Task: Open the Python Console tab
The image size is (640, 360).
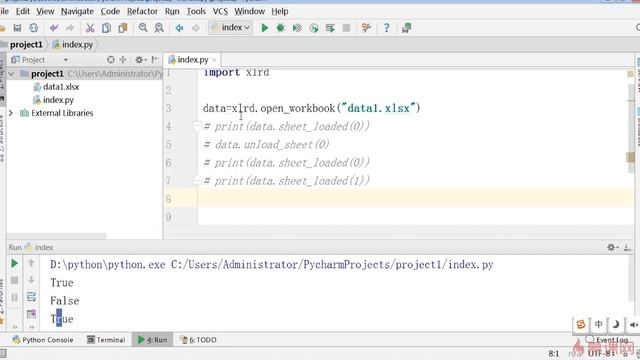Action: pyautogui.click(x=43, y=340)
